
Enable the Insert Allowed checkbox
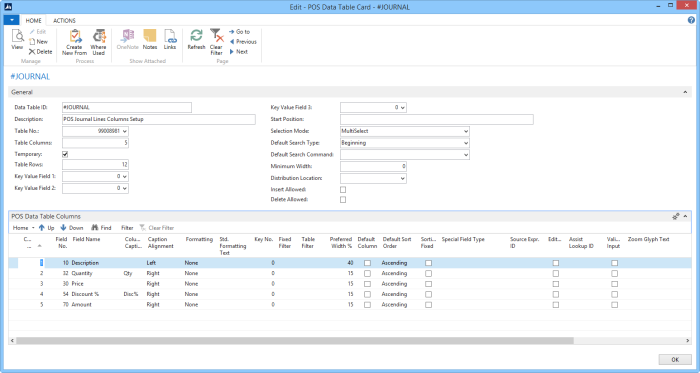point(343,190)
